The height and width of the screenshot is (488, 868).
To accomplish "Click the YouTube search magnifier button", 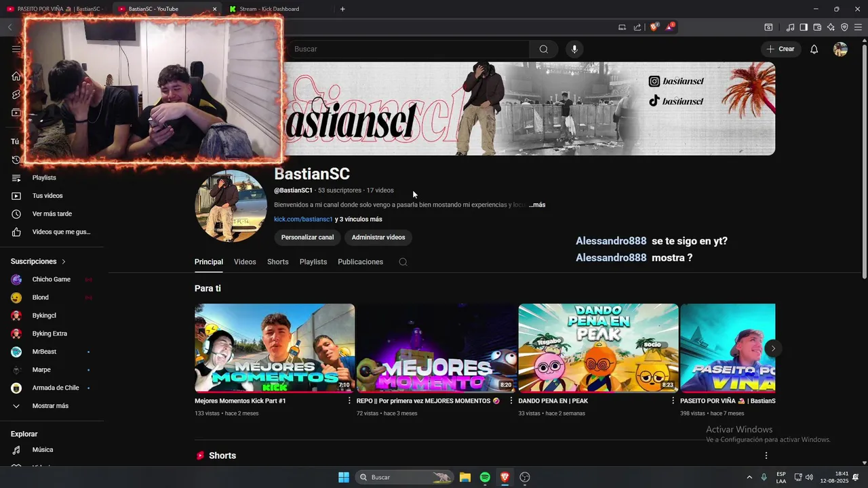I will point(543,49).
